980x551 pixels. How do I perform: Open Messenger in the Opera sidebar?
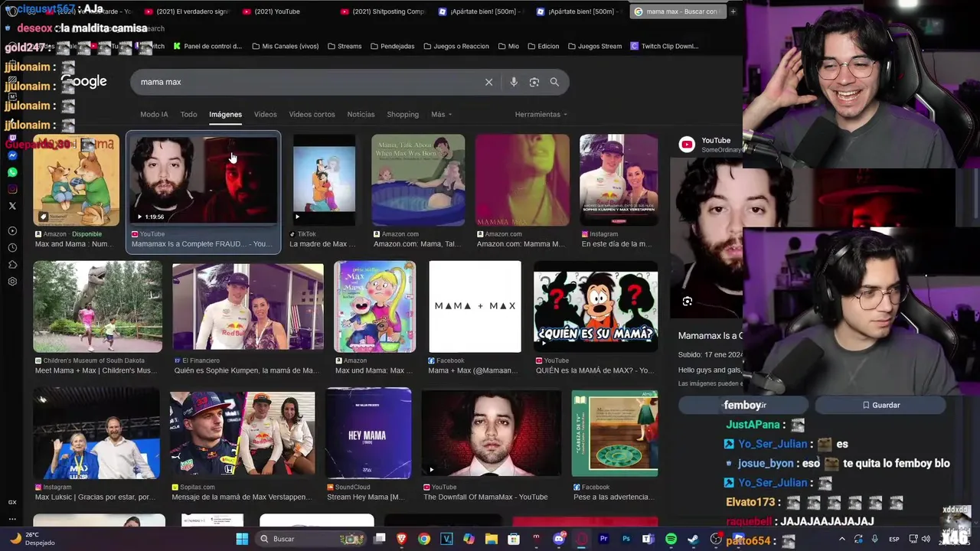(x=12, y=155)
